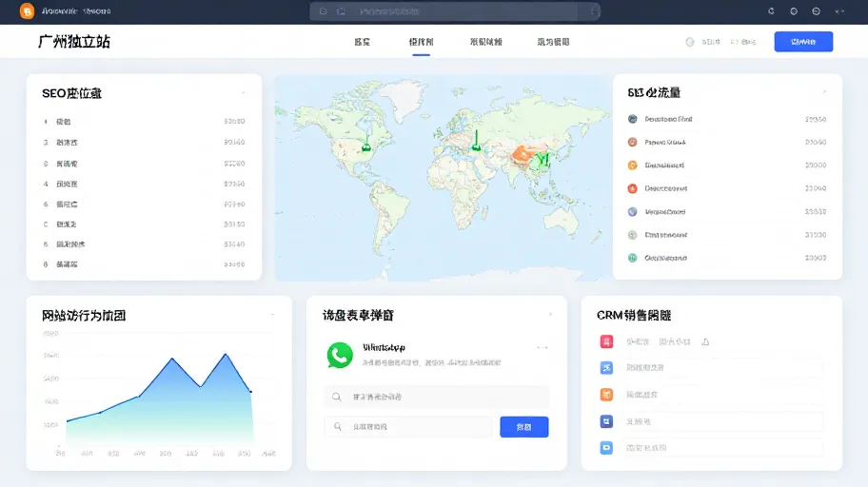Click the light-blue icon in the CRM card's last row
The width and height of the screenshot is (868, 487).
click(x=606, y=448)
